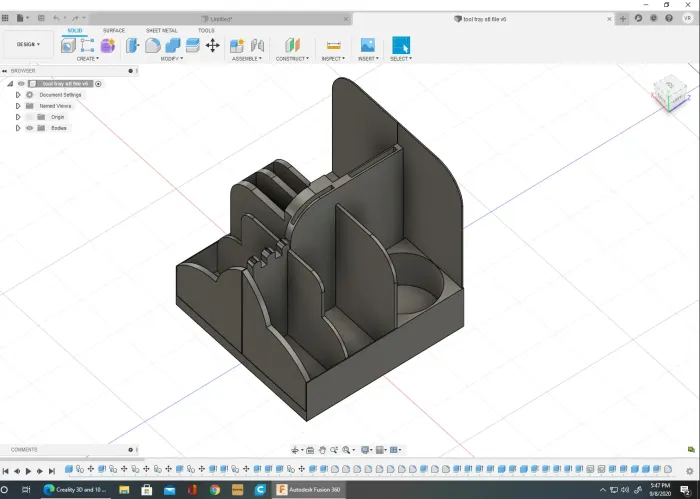Click the Construct plane icon
Viewport: 700px width, 499px height.
[292, 45]
